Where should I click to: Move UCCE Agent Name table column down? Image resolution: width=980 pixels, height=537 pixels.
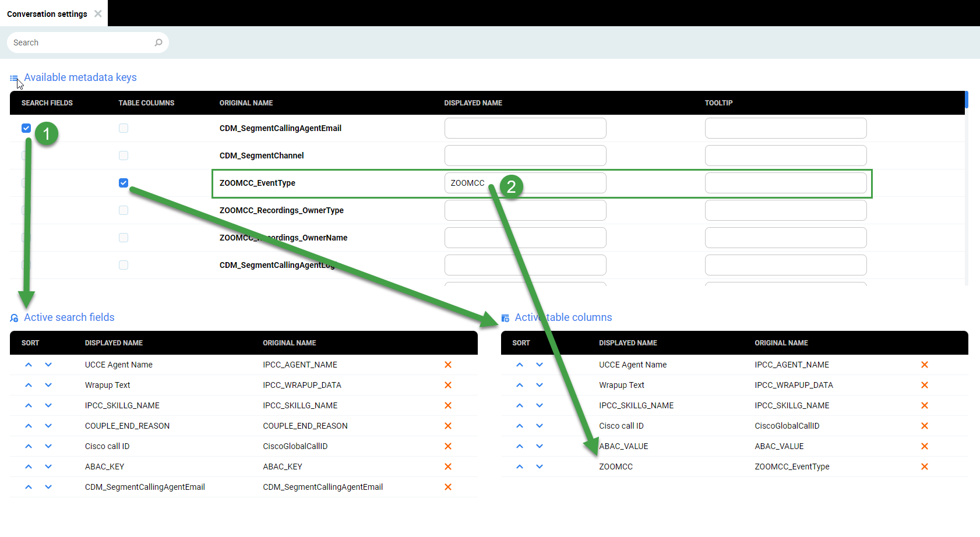[x=540, y=365]
